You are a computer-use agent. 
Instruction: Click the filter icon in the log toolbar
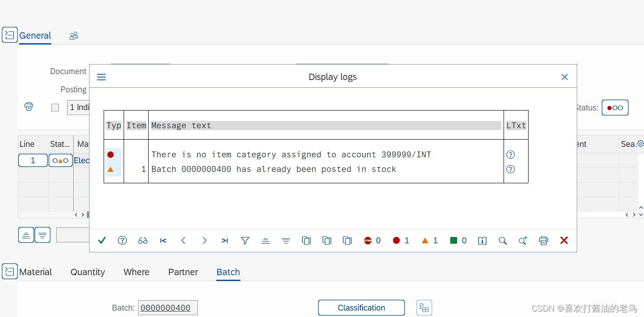(x=245, y=240)
